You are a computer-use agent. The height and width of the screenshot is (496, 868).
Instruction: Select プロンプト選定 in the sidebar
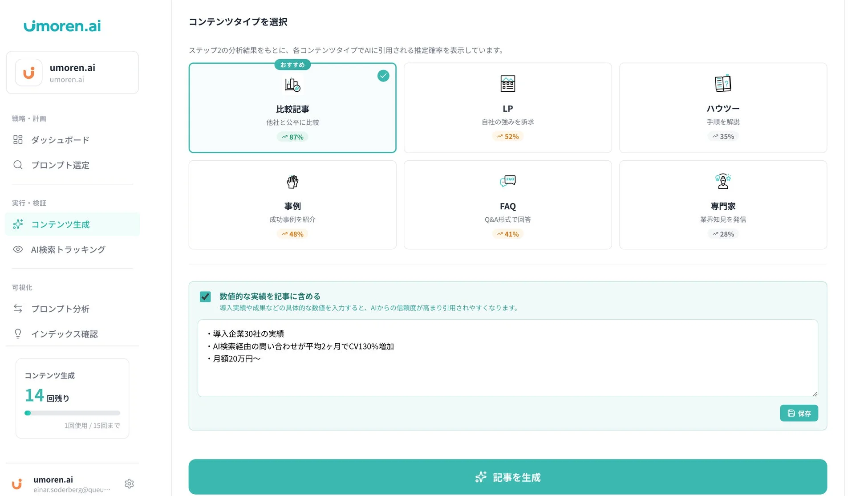60,165
